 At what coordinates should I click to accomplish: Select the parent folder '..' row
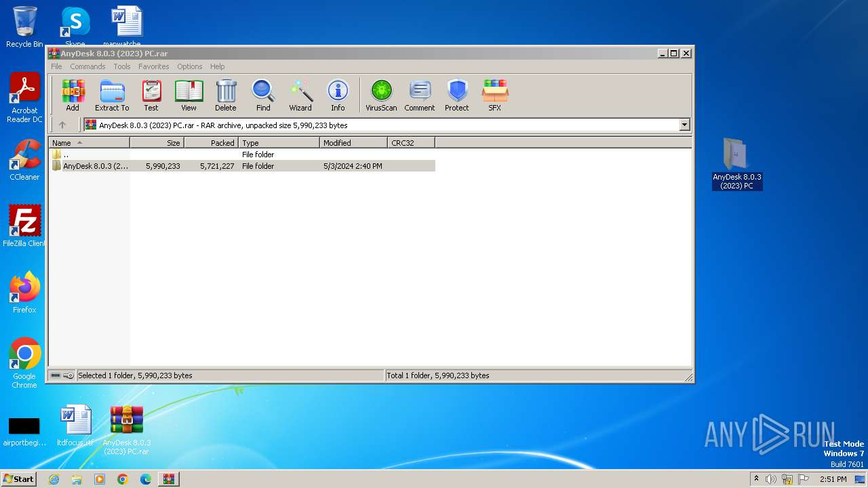pyautogui.click(x=242, y=155)
